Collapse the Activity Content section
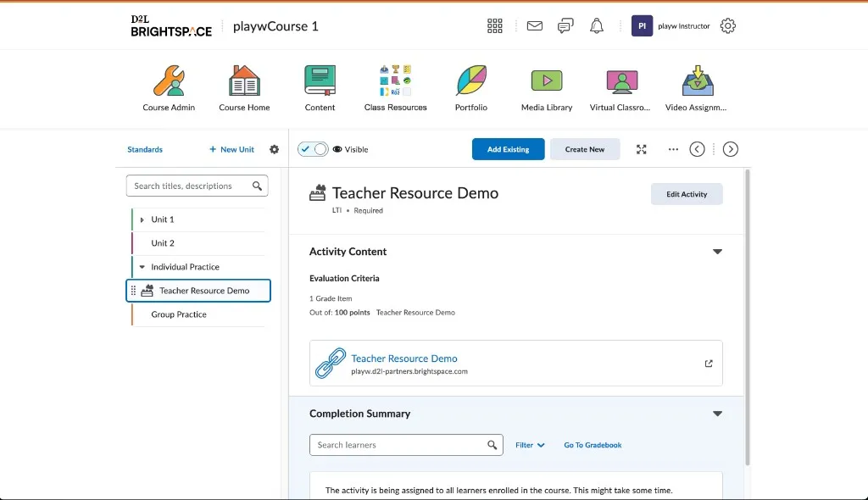Screen dimensions: 868x500 [x=717, y=252]
